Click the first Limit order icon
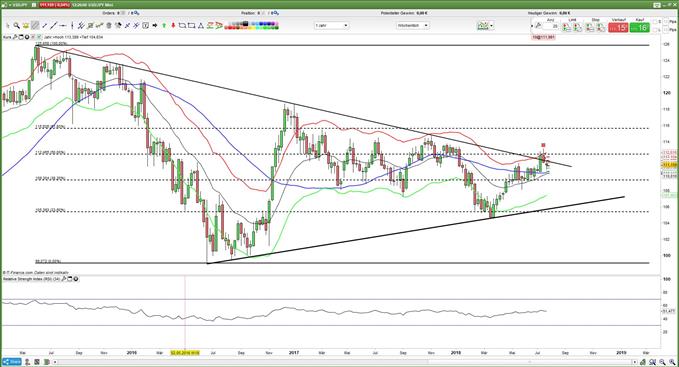Screen dimensions: 679x367 click(x=566, y=27)
